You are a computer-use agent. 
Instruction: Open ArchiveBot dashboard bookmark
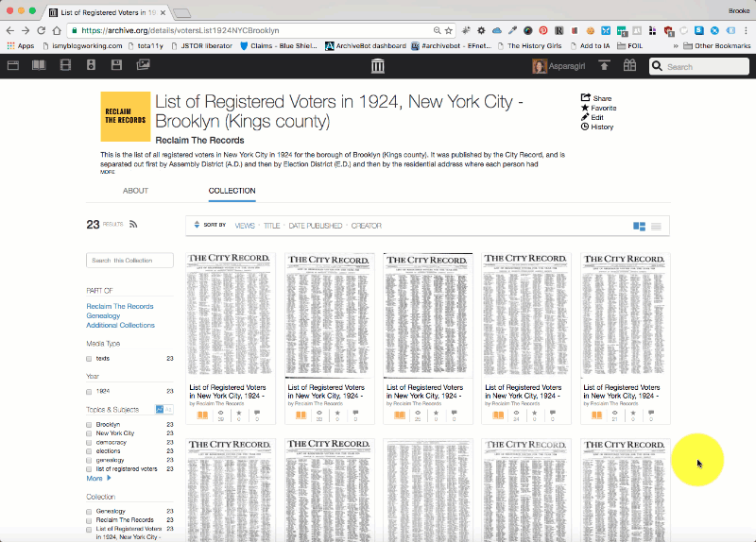click(x=366, y=45)
